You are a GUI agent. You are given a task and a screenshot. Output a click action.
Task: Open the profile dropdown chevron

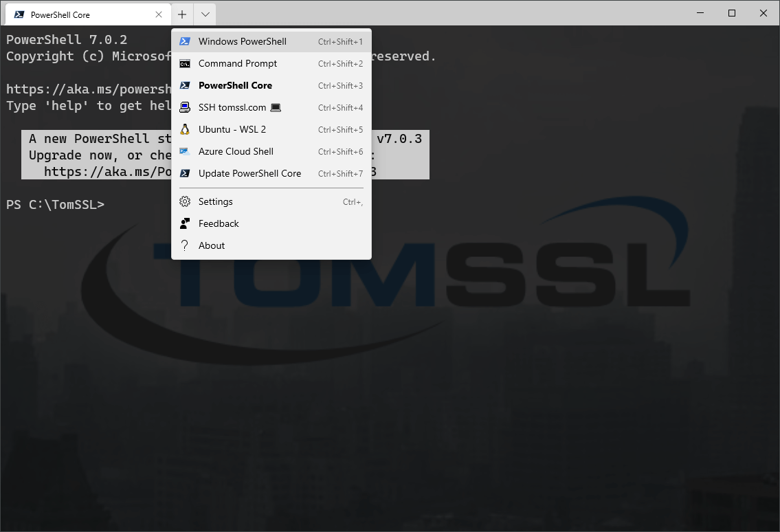coord(204,13)
